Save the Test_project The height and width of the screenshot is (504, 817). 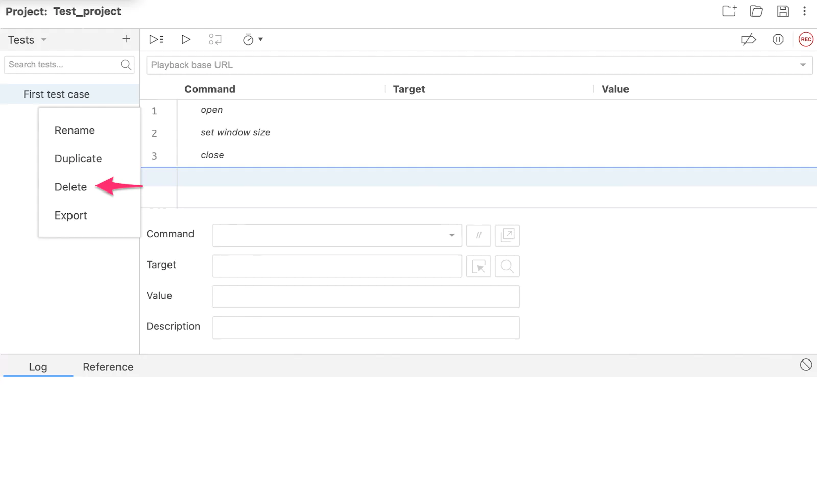coord(783,11)
